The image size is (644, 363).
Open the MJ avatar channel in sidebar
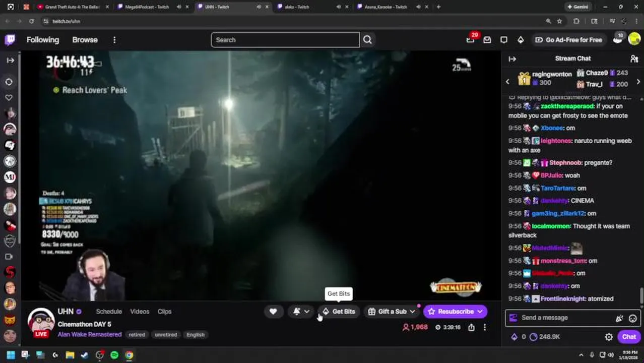click(10, 177)
